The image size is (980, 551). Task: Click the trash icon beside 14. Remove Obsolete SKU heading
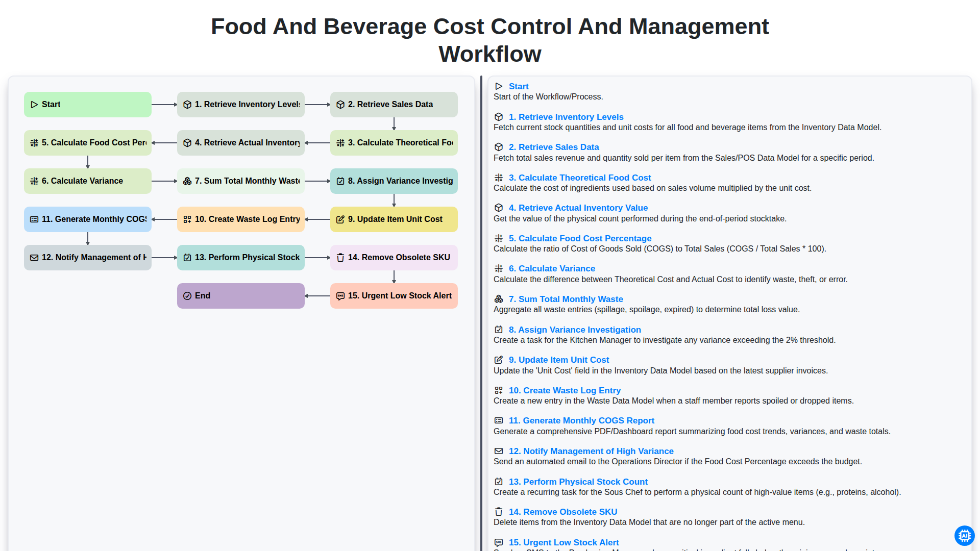(x=499, y=512)
